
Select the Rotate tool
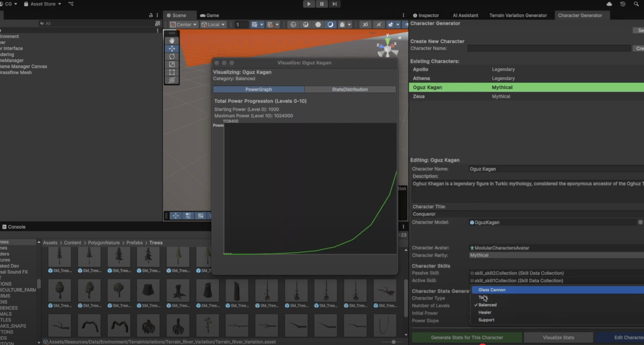(172, 56)
